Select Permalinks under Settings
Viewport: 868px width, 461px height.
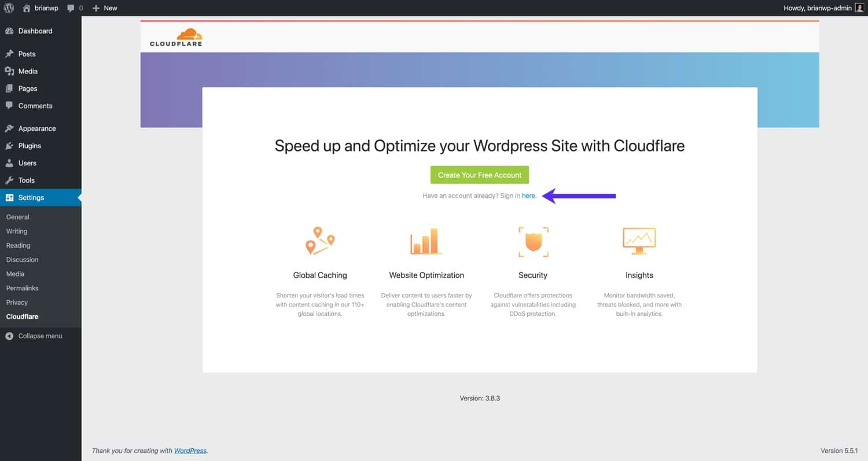point(22,287)
